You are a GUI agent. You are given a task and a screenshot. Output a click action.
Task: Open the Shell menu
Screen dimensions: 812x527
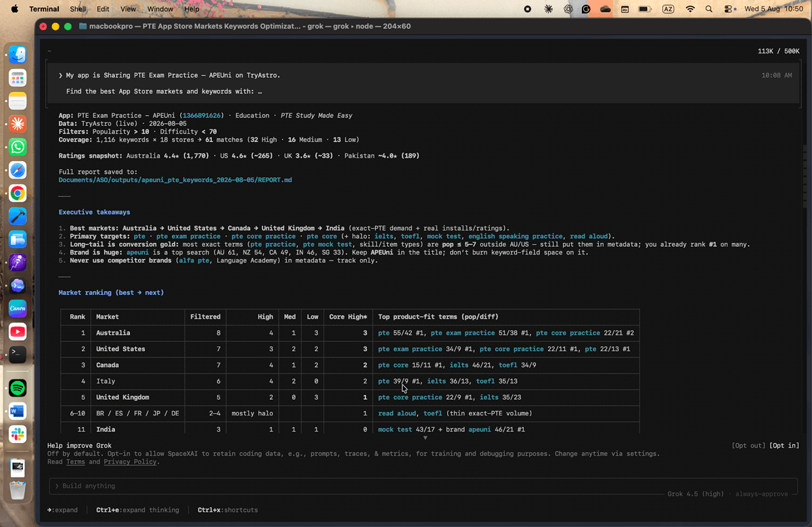click(x=78, y=9)
